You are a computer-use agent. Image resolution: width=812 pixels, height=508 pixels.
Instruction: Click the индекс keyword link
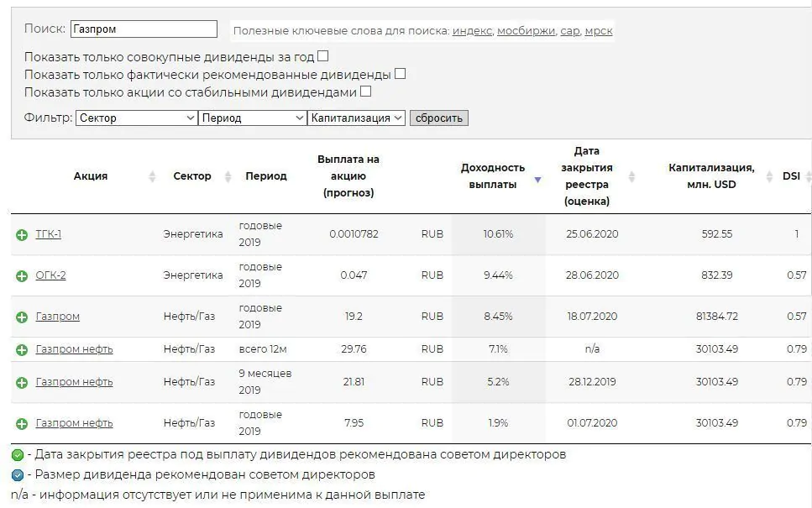[x=472, y=30]
